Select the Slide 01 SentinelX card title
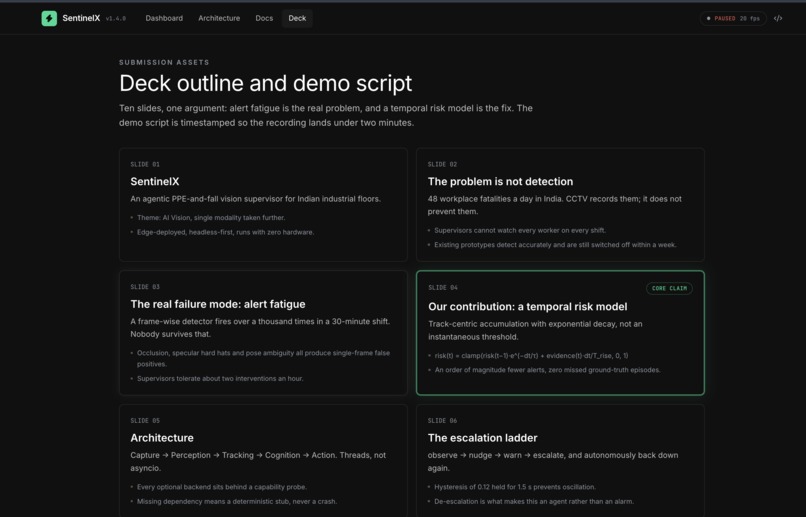The width and height of the screenshot is (806, 517). (x=155, y=181)
